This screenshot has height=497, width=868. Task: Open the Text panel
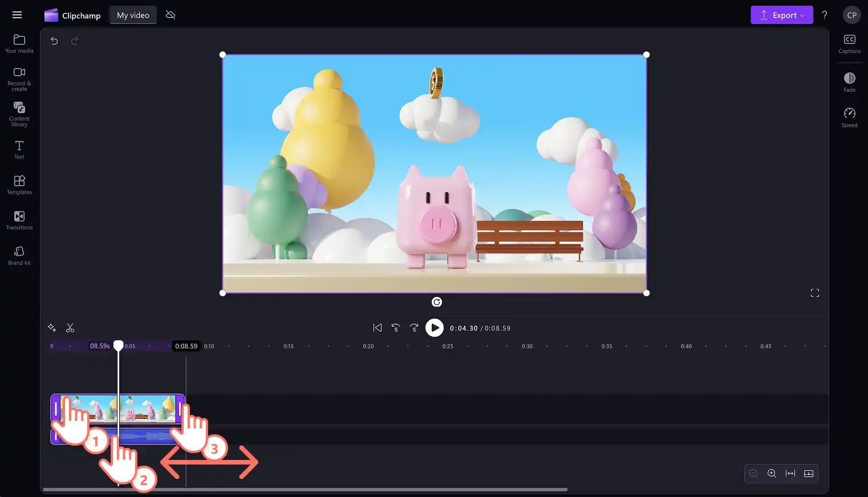pyautogui.click(x=19, y=150)
